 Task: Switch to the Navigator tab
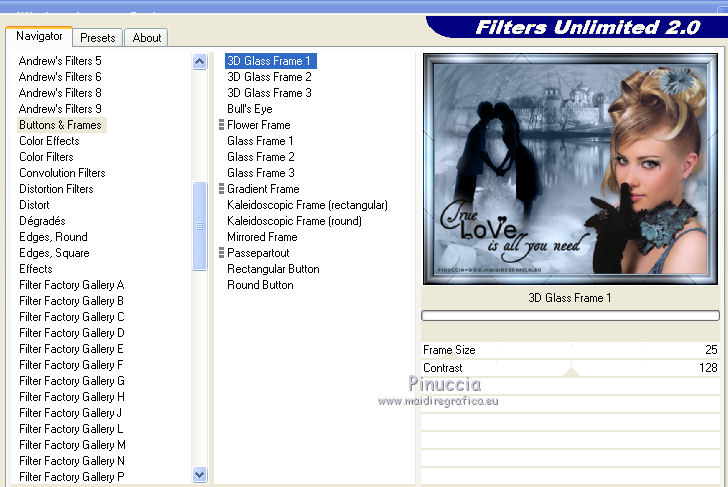tap(39, 36)
